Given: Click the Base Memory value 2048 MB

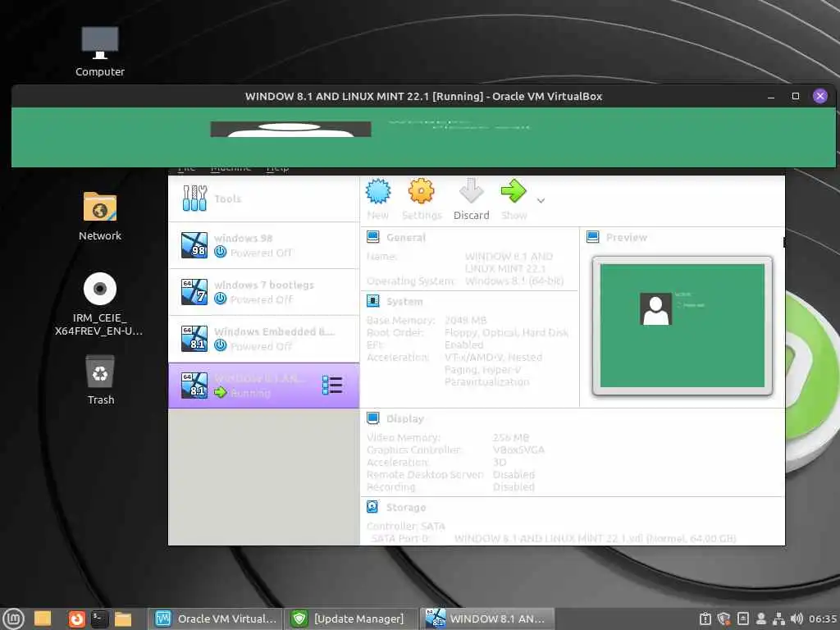Looking at the screenshot, I should [466, 321].
